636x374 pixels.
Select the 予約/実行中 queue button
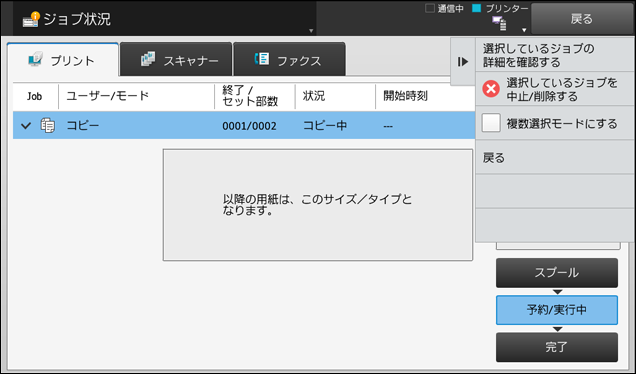[x=557, y=310]
